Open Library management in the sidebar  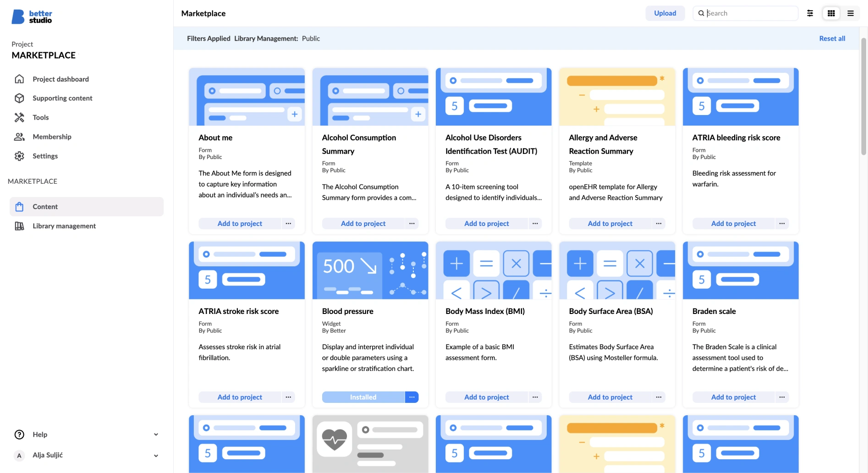64,226
